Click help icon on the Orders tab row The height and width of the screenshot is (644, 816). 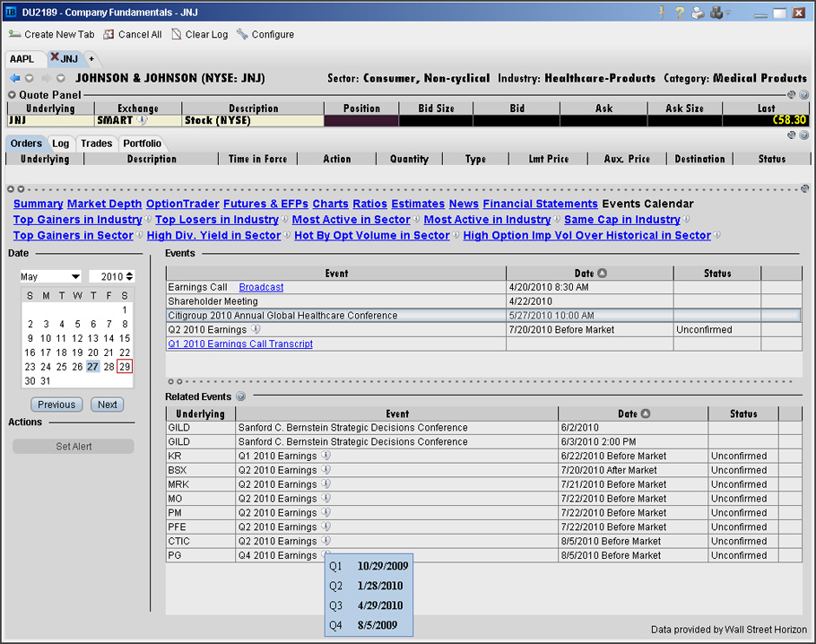click(x=804, y=135)
